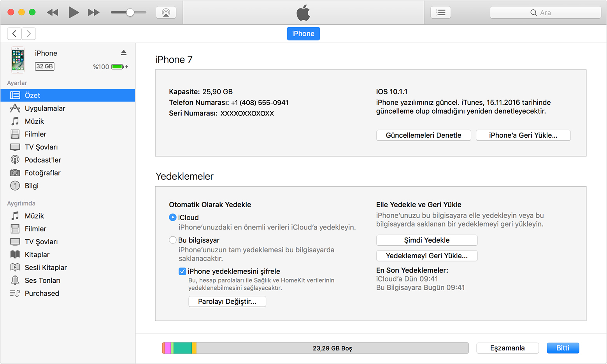Click the rewind playback button
Image resolution: width=607 pixels, height=364 pixels.
pyautogui.click(x=53, y=12)
